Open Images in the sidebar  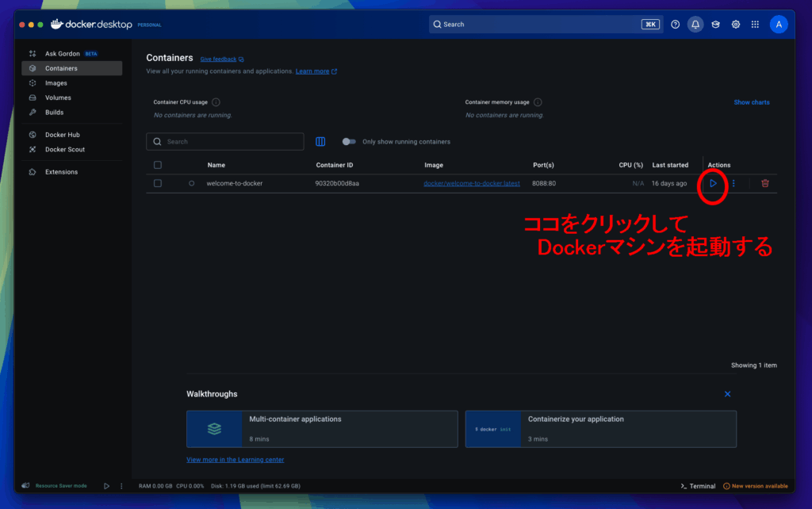click(x=72, y=82)
